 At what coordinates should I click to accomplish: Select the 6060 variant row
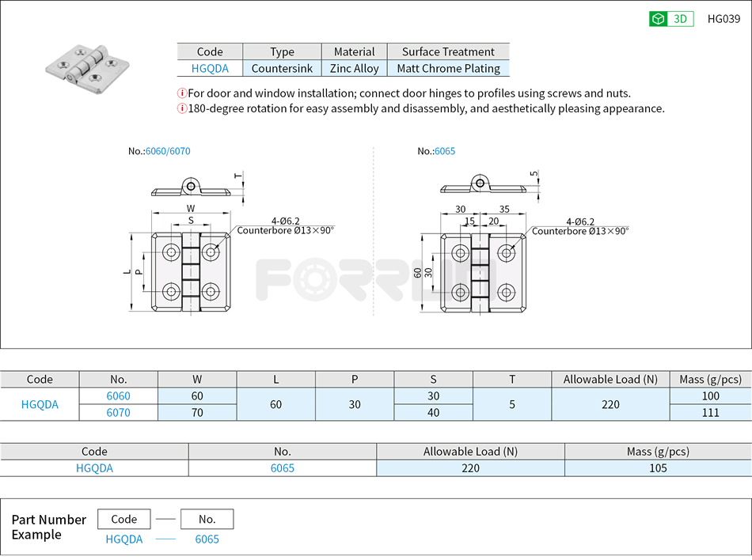click(x=119, y=395)
